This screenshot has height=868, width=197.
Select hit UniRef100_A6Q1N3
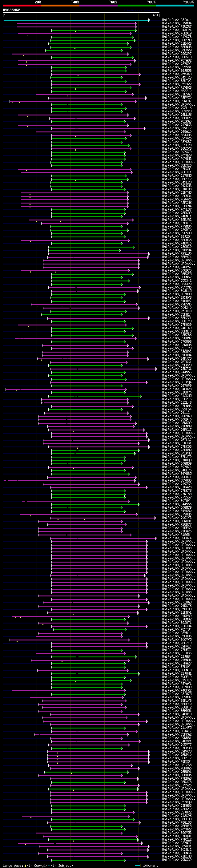point(177,40)
